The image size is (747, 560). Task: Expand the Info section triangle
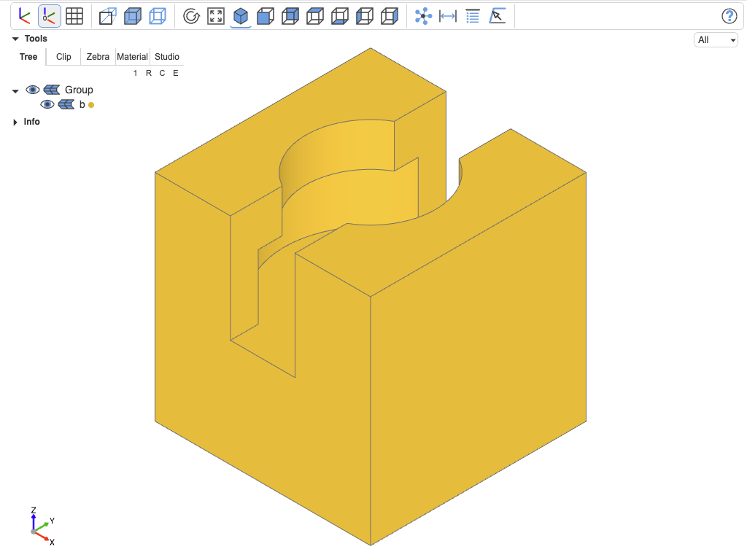pyautogui.click(x=15, y=122)
